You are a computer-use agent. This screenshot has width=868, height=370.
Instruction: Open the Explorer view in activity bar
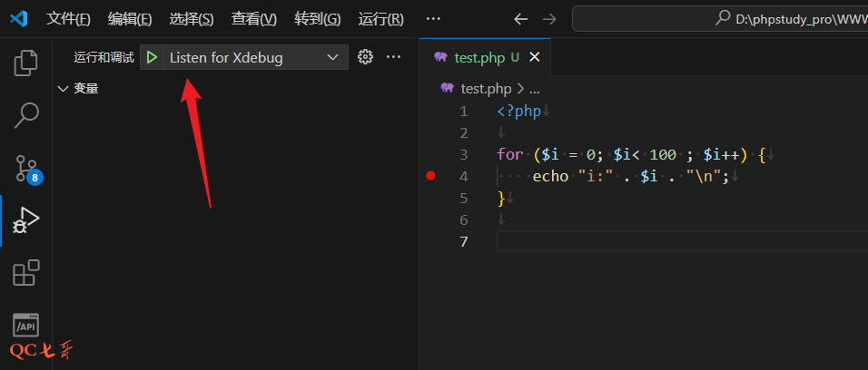click(x=26, y=63)
